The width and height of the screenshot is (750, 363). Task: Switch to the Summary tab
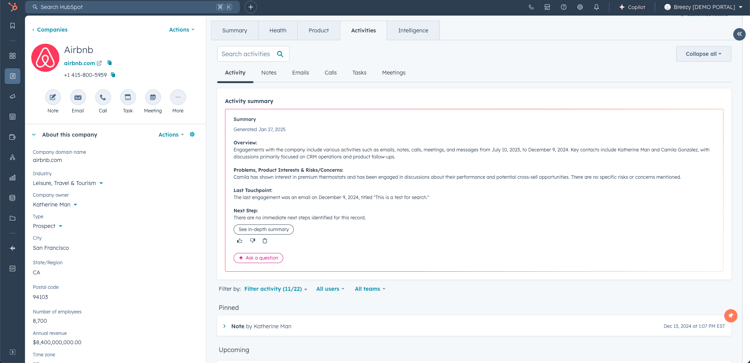pyautogui.click(x=234, y=30)
